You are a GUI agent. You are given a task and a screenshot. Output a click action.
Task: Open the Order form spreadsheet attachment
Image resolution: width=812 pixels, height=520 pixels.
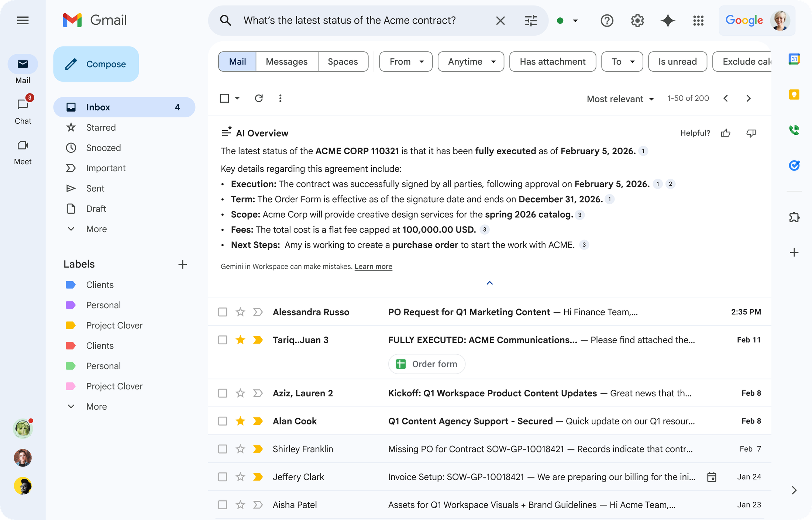pyautogui.click(x=427, y=364)
